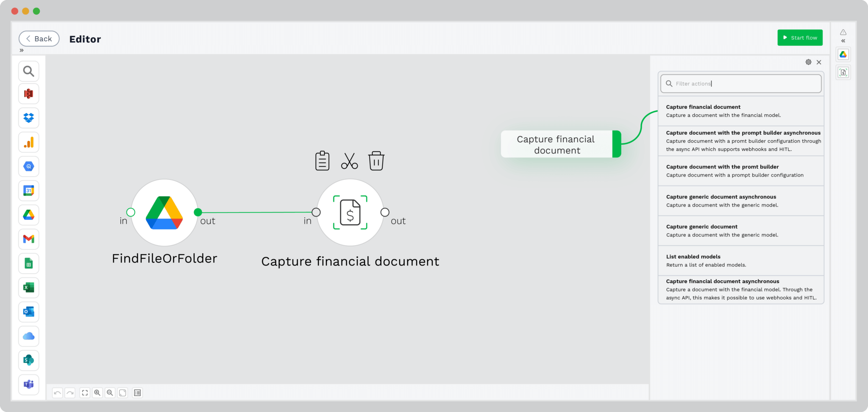The width and height of the screenshot is (868, 412).
Task: Click inside the Filter actions search field
Action: click(x=740, y=83)
